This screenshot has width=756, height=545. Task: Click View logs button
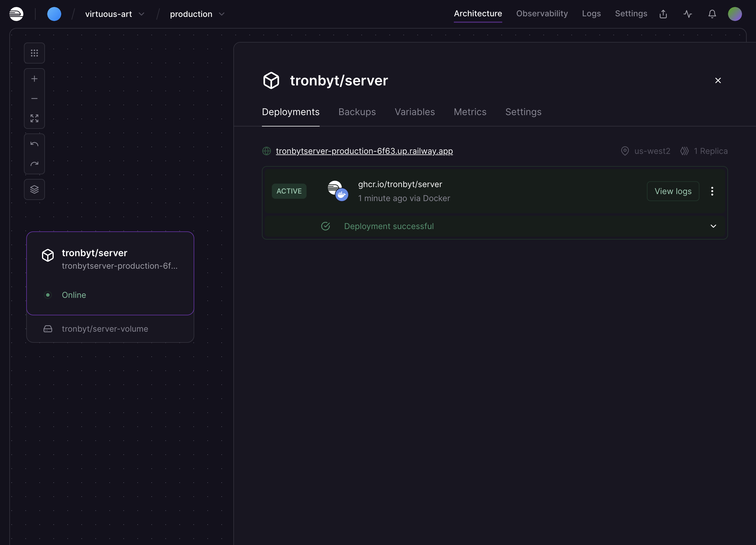coord(673,191)
